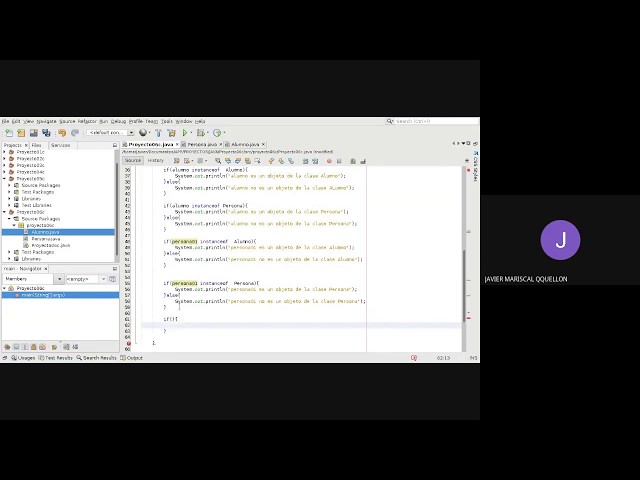Open Test Results panel in bottom bar

coord(56,358)
